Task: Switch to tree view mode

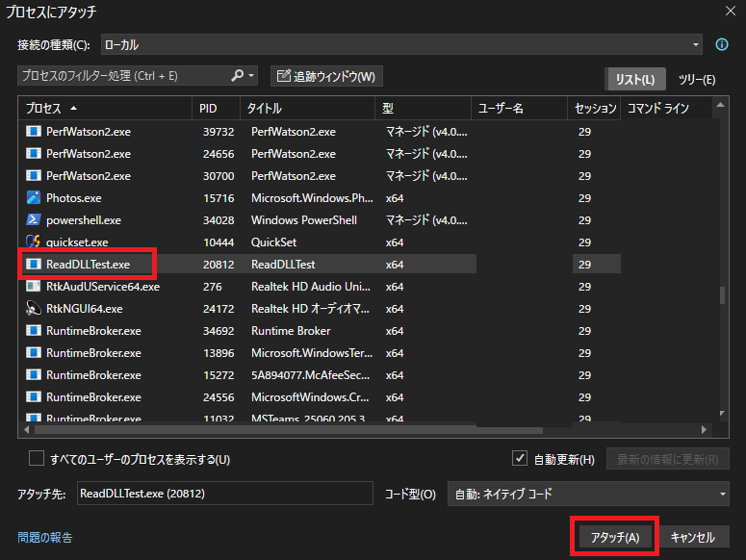Action: (x=697, y=79)
